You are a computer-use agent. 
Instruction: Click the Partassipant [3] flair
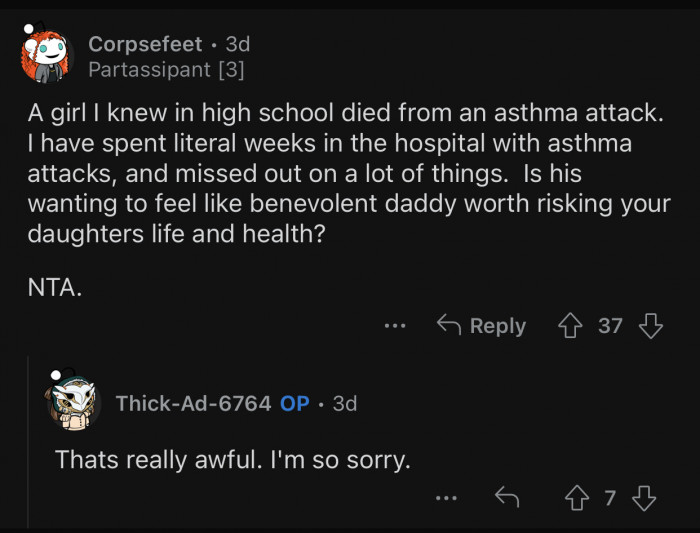coord(165,70)
